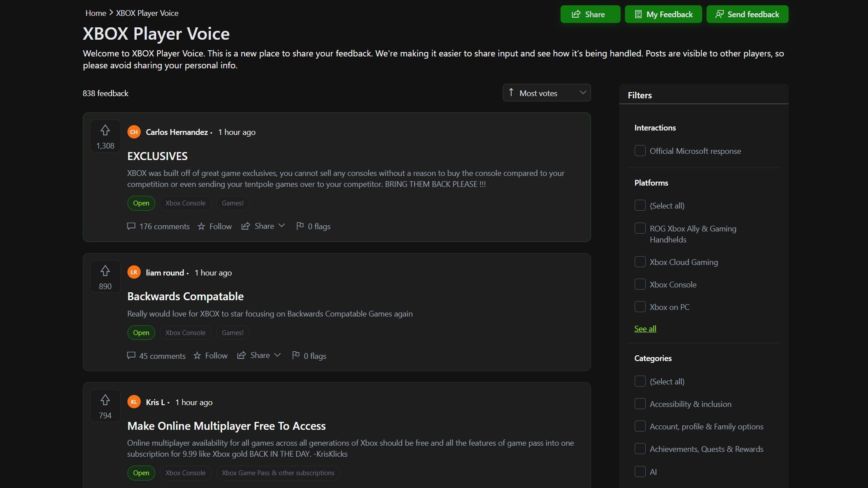Check Platforms (Select all) box
The width and height of the screenshot is (868, 488).
tap(640, 205)
